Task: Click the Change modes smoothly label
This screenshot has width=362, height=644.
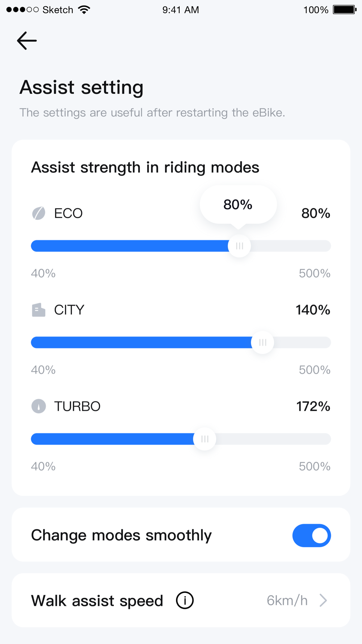Action: (x=121, y=535)
